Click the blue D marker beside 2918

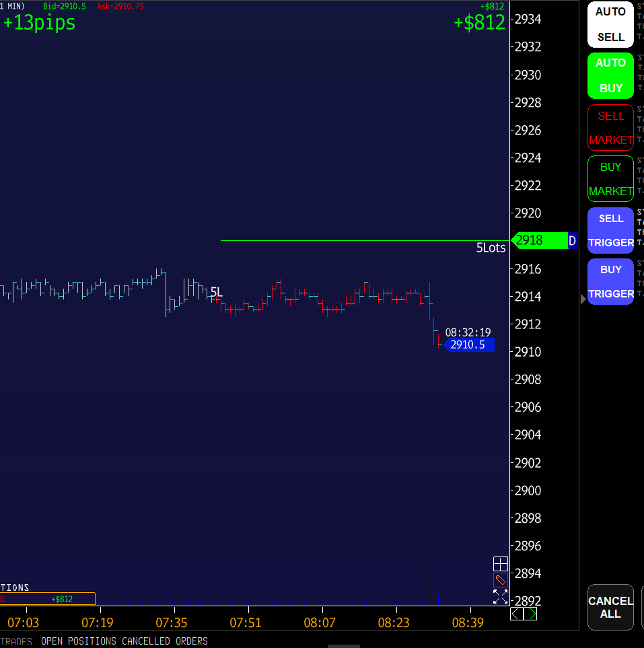click(573, 240)
